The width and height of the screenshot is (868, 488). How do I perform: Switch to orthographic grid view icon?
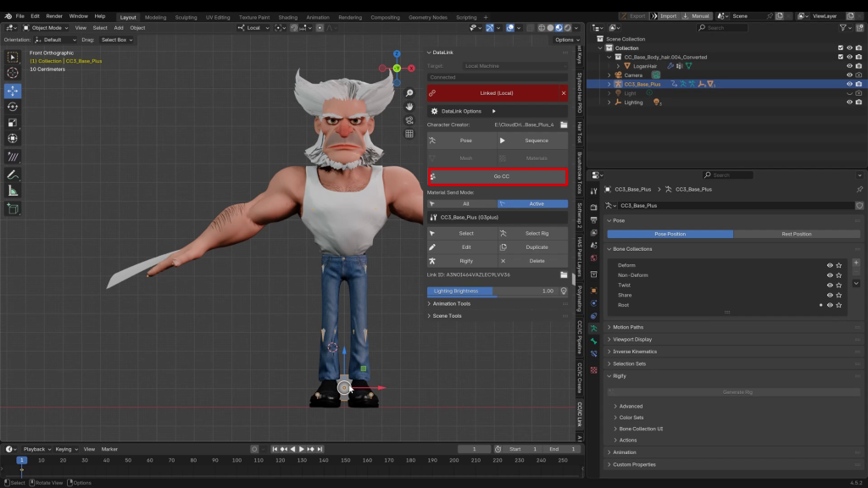click(x=409, y=134)
